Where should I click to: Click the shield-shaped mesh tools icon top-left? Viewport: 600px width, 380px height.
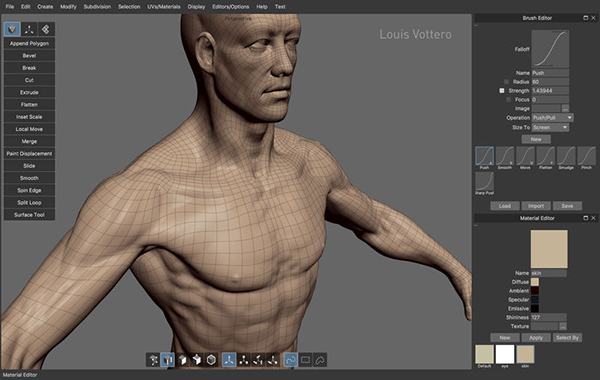coord(12,29)
